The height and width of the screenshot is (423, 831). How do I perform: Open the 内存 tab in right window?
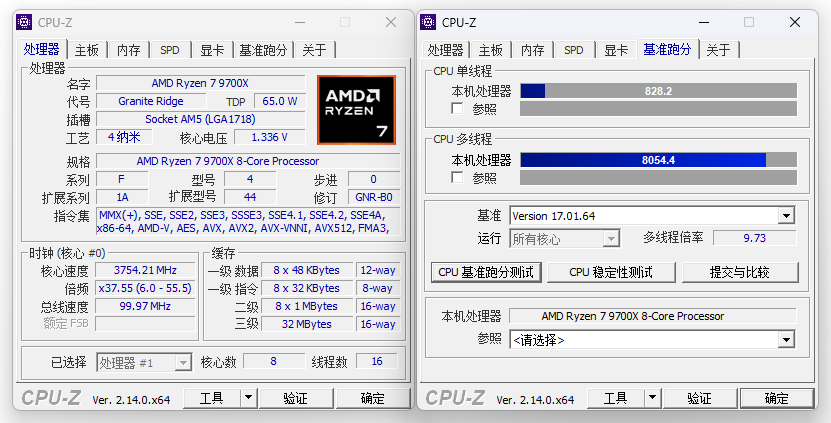(x=533, y=50)
